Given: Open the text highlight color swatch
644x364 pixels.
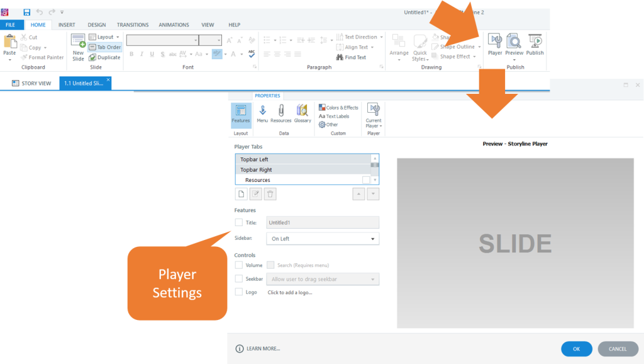Looking at the screenshot, I should click(x=217, y=54).
